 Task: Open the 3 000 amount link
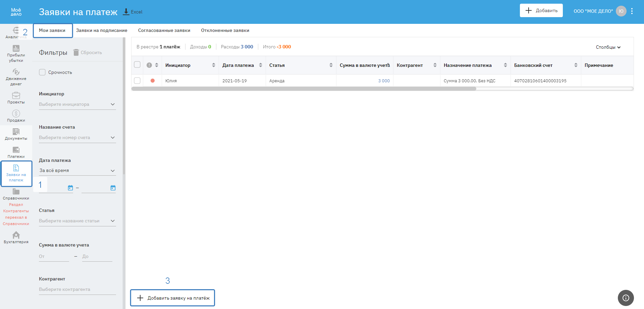point(384,81)
